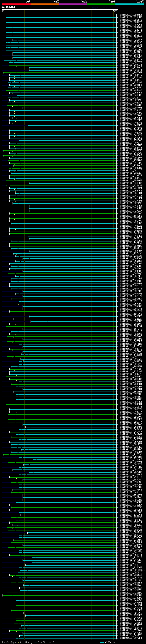This screenshot has height=644, width=146.
Task: Select label UniRef100_Q3LFQ5
Action: click(x=131, y=512)
